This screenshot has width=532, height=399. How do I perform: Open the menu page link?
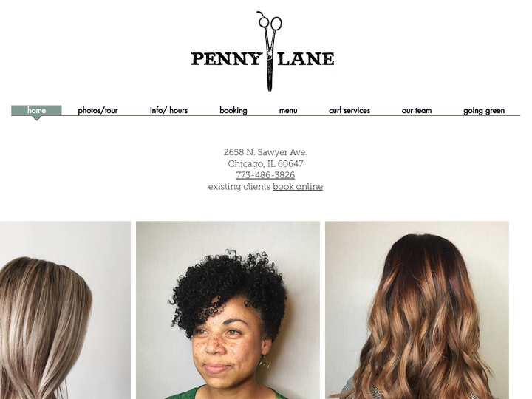(288, 111)
